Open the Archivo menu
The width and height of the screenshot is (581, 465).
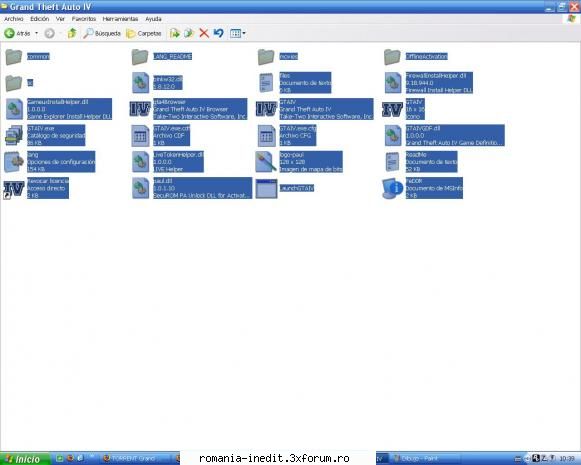(14, 19)
